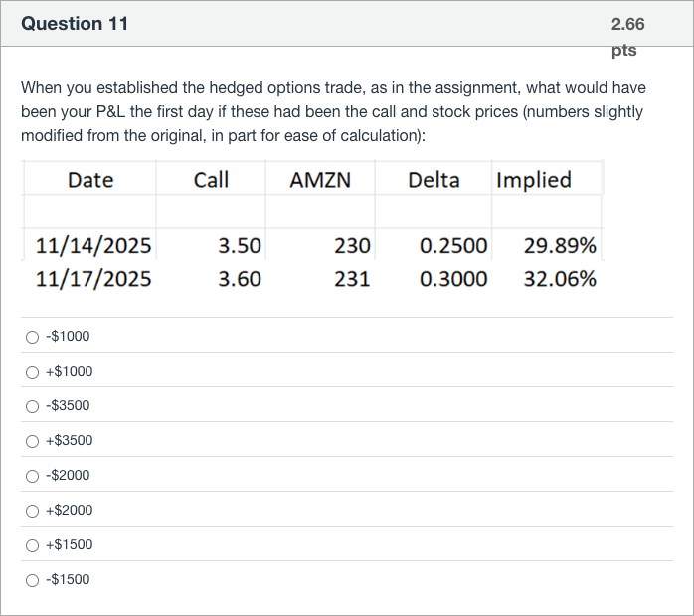
Task: Select the -$1000 answer radio button
Action: point(33,337)
